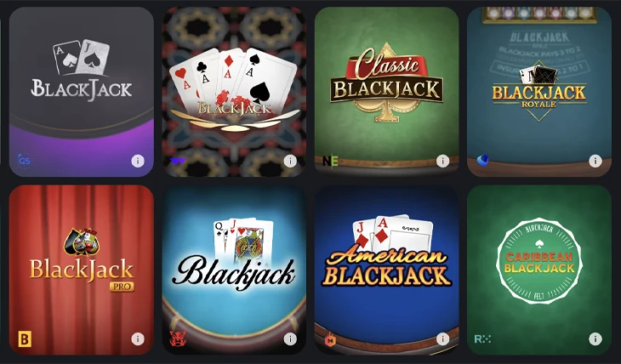Open the Blackjack Royale game thumbnail
The image size is (621, 364).
(x=539, y=92)
